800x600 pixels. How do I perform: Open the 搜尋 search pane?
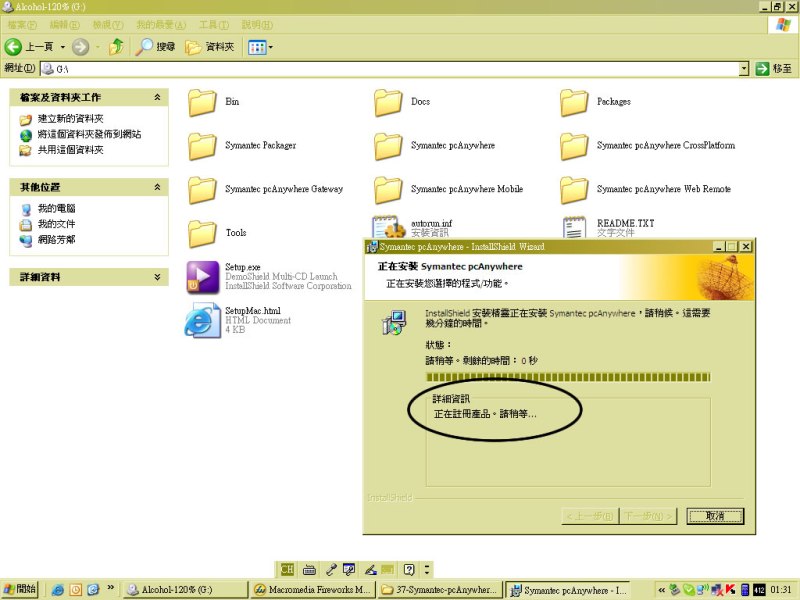pos(156,47)
